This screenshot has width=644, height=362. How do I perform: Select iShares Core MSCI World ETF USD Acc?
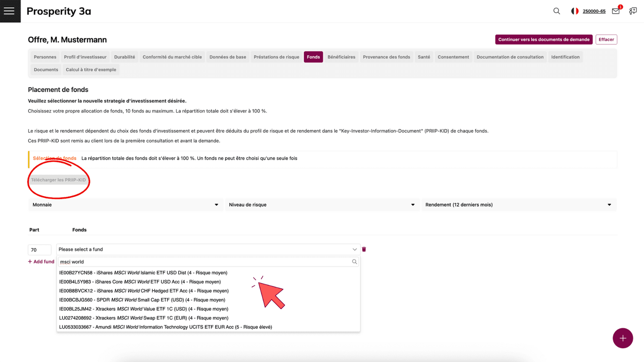tap(140, 282)
